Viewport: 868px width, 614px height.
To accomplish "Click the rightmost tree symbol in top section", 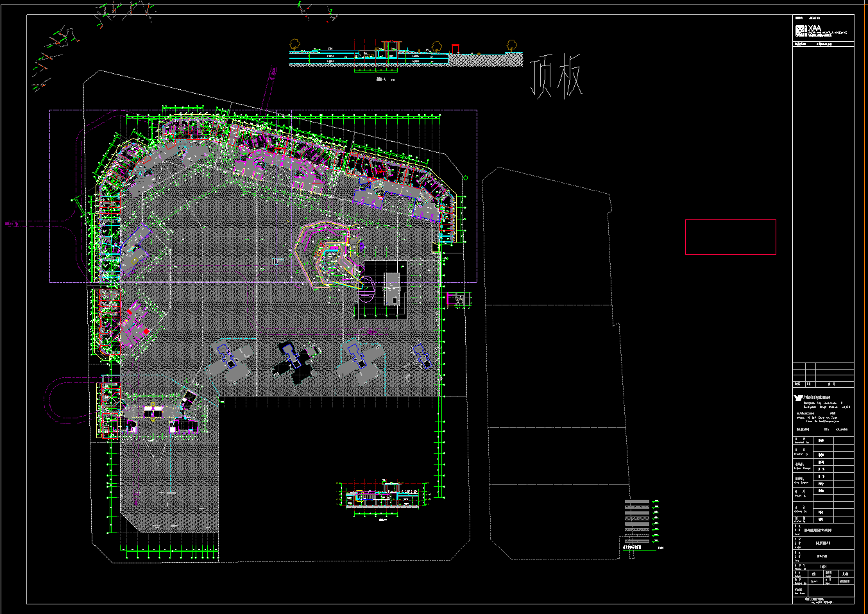I will 511,45.
